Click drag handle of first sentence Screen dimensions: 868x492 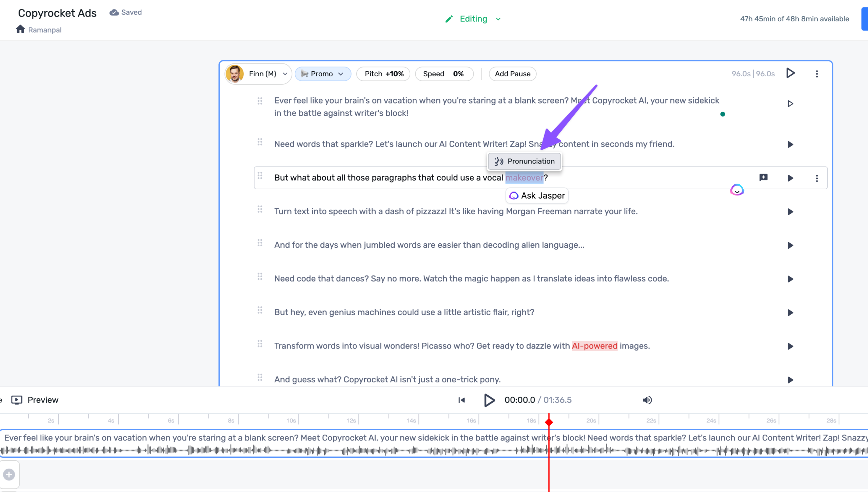click(x=260, y=101)
